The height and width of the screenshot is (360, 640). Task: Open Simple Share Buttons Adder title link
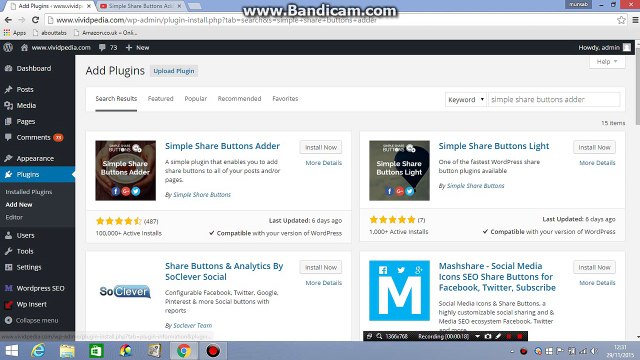point(222,146)
